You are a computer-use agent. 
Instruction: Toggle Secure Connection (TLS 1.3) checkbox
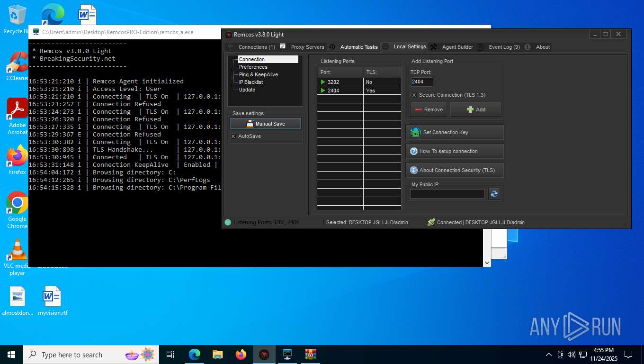point(414,95)
